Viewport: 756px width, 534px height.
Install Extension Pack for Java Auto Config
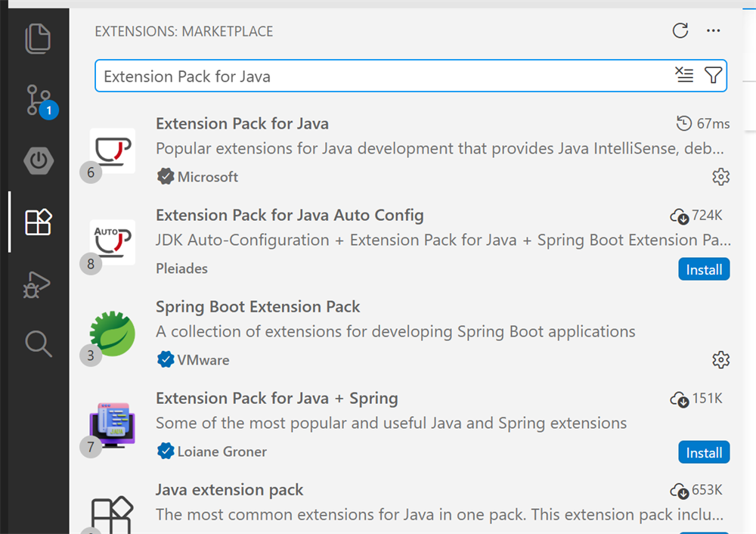(704, 269)
